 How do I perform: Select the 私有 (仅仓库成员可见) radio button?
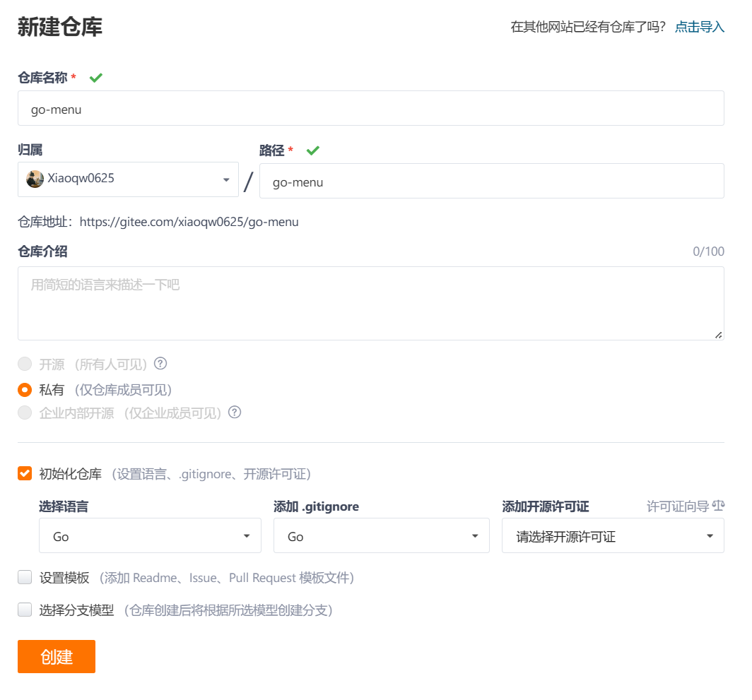coord(25,390)
